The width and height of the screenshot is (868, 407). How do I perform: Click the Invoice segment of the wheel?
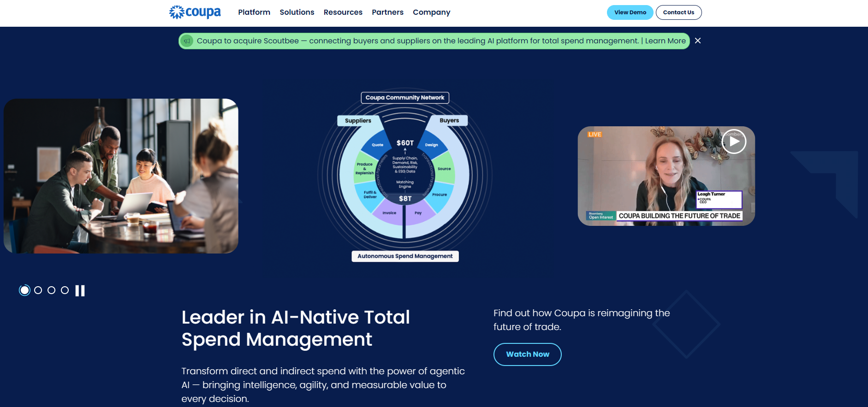tap(389, 213)
